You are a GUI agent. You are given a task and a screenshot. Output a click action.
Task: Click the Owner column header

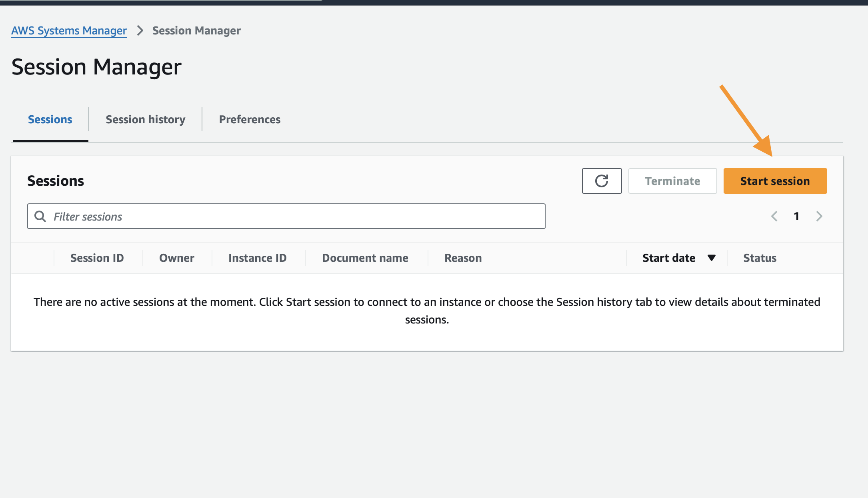[176, 258]
